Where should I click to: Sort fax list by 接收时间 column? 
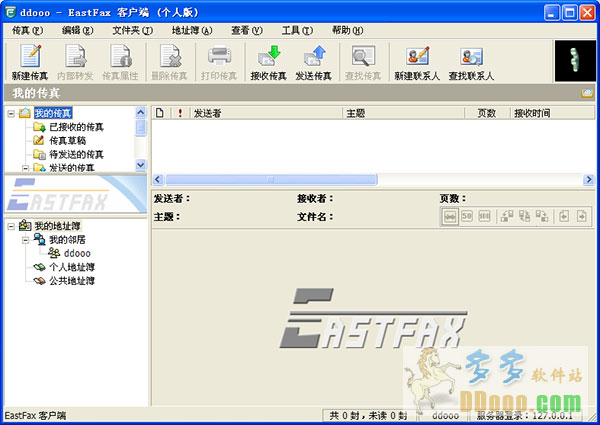pos(553,113)
